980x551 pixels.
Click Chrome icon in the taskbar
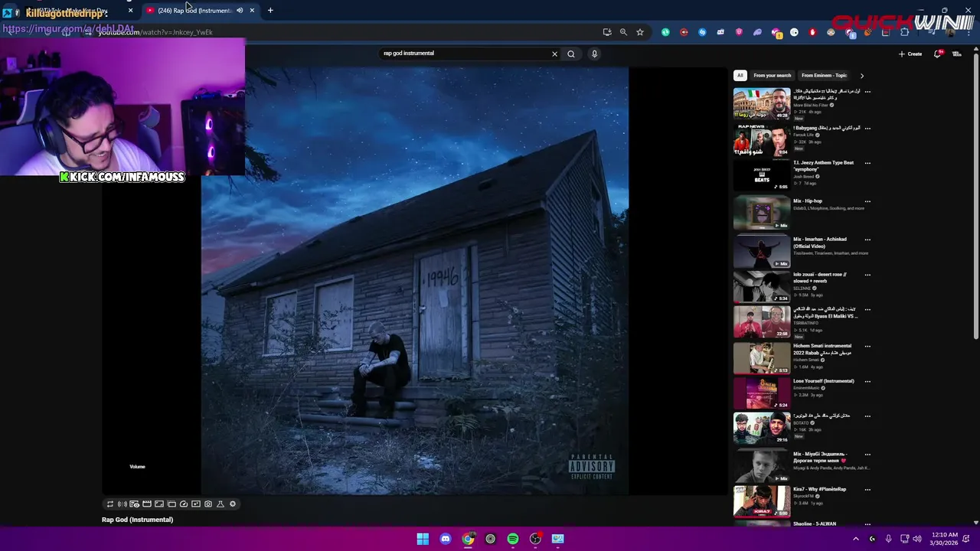(x=468, y=539)
